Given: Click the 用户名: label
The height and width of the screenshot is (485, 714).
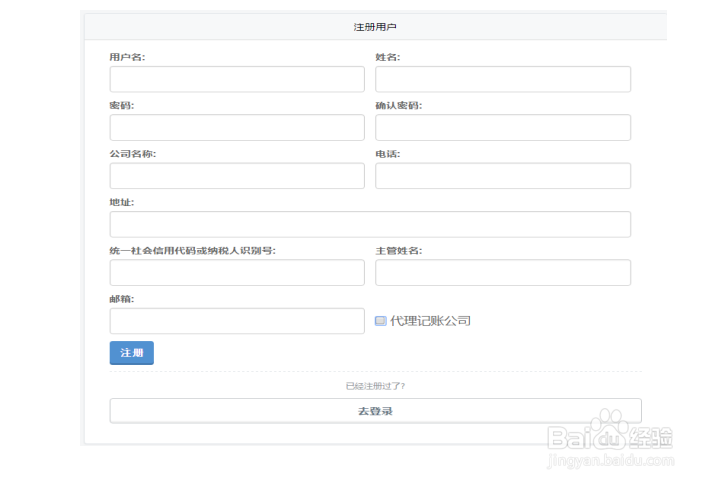Looking at the screenshot, I should pos(127,57).
